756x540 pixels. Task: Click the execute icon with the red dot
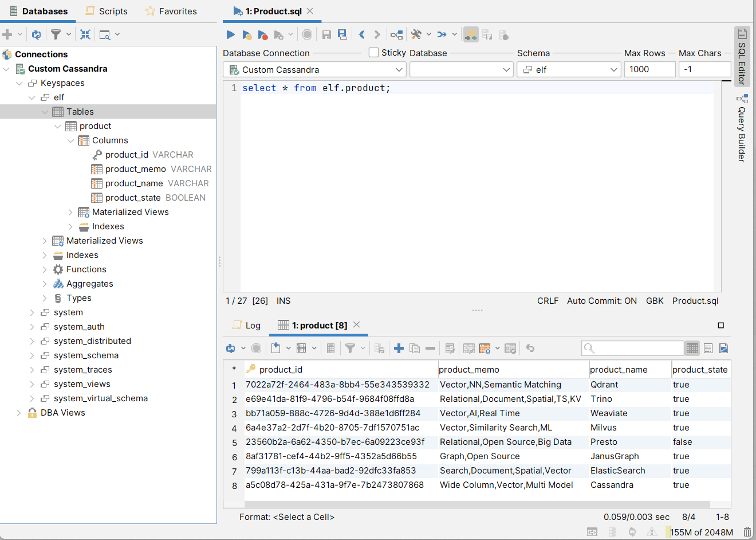(x=263, y=35)
